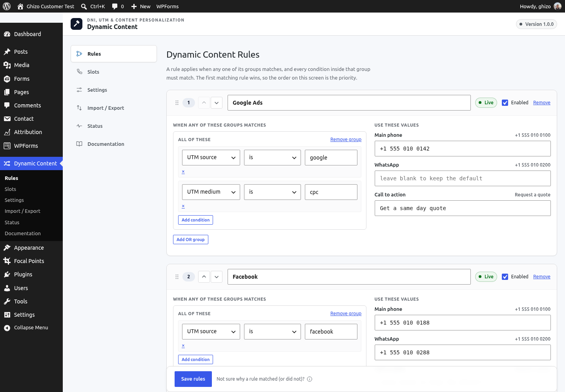Click the Media library icon
The width and height of the screenshot is (565, 392).
pos(7,65)
